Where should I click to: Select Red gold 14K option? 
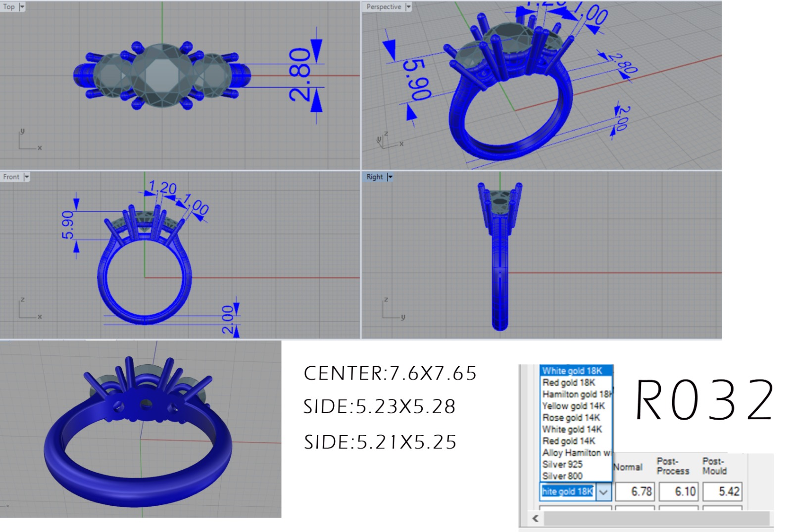[x=576, y=441]
